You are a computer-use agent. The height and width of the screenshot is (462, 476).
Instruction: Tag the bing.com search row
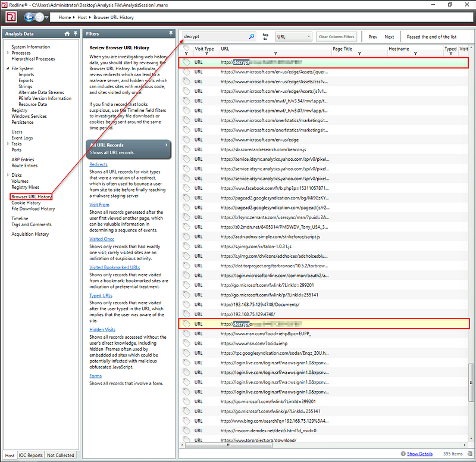pyautogui.click(x=186, y=421)
